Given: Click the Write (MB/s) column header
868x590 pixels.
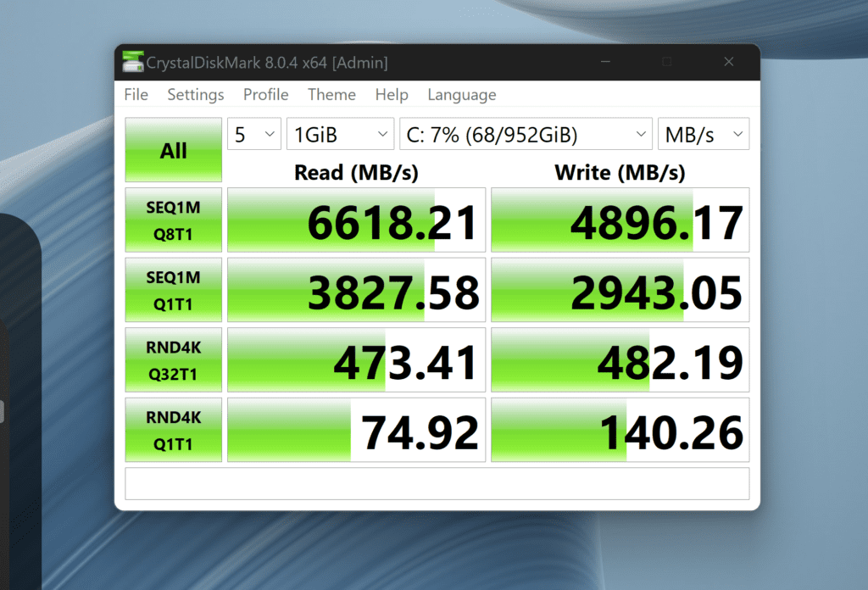Looking at the screenshot, I should tap(620, 173).
